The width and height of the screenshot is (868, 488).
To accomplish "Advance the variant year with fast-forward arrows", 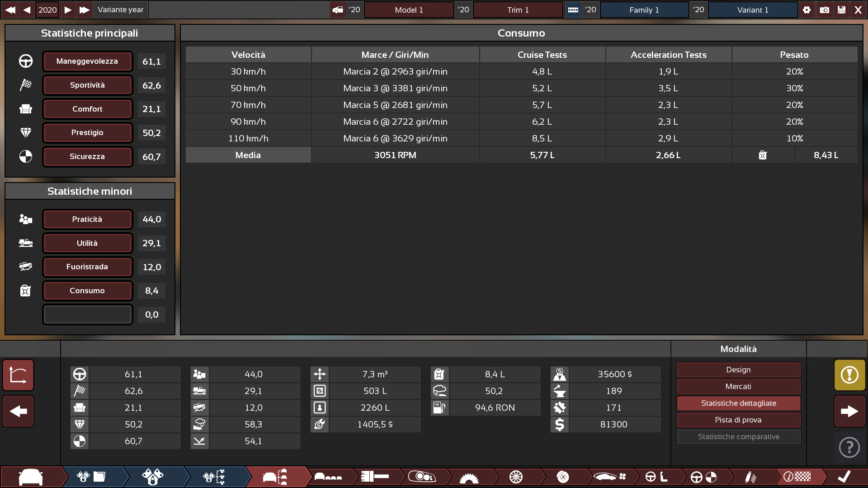I will click(85, 9).
